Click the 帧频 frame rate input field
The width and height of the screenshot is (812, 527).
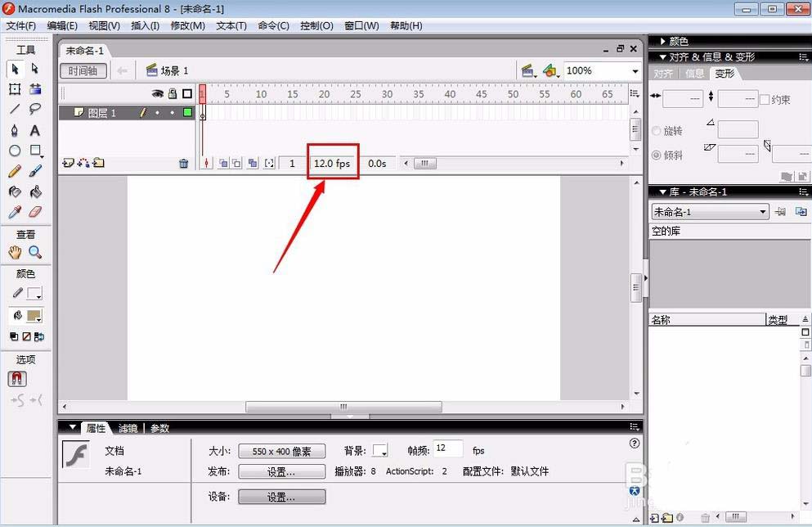coord(448,448)
